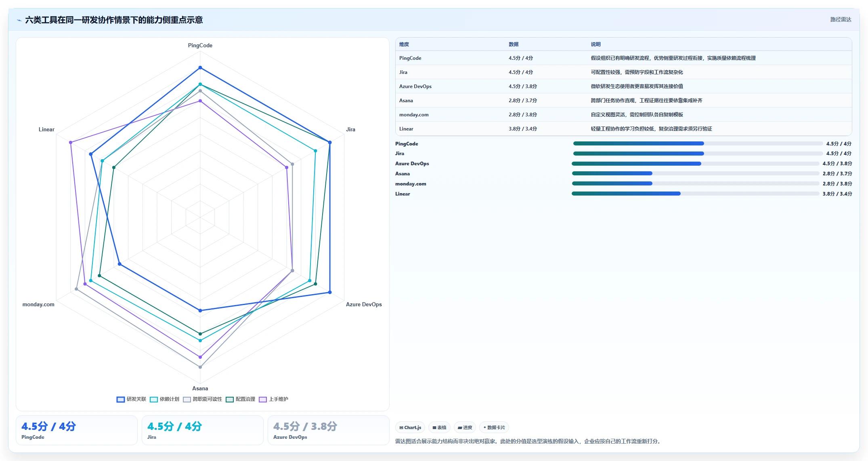Click the 六类工具 card title text
Image resolution: width=868 pixels, height=461 pixels.
point(114,20)
